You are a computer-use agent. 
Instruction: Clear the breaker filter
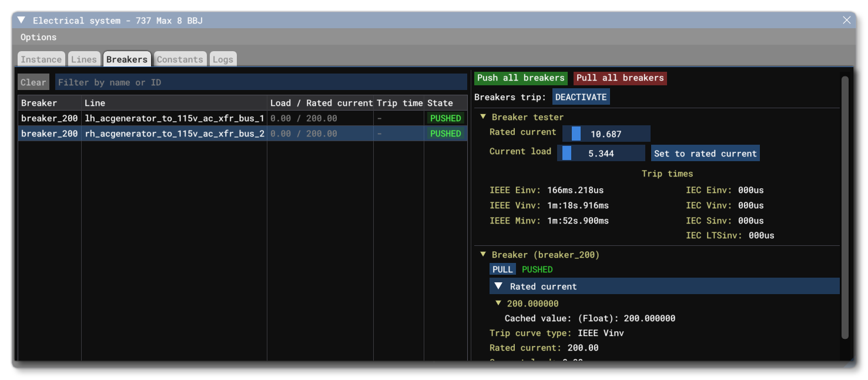tap(33, 82)
